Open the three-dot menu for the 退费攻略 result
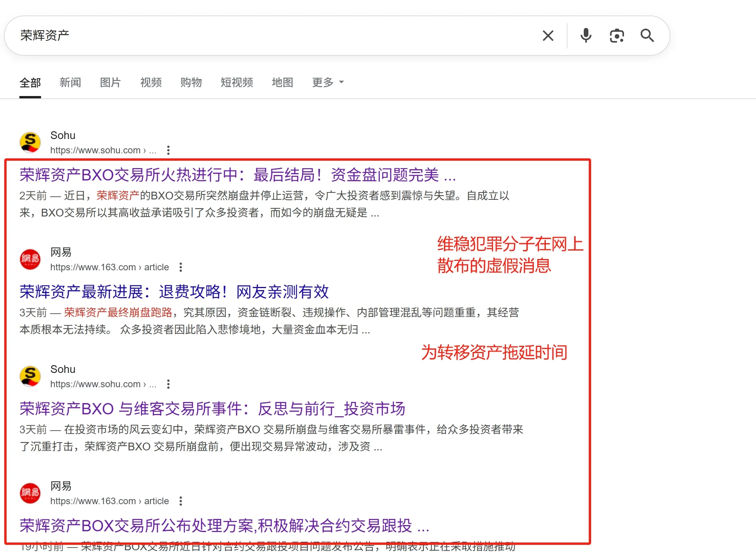756x558 pixels. [180, 267]
